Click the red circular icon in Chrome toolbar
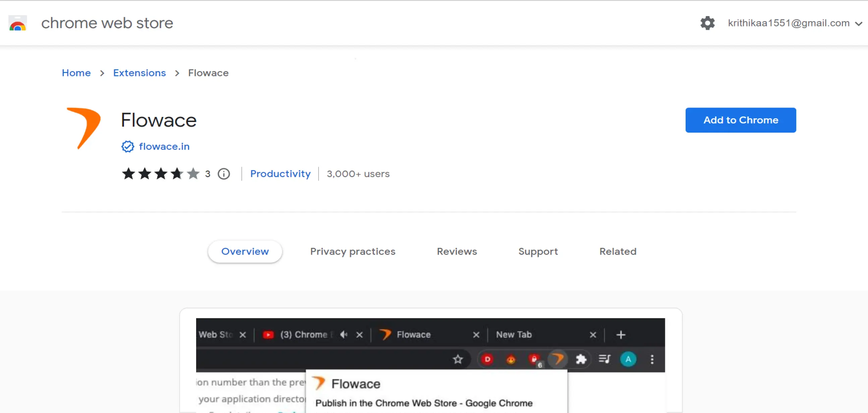Screen dimensions: 868x413 click(486, 359)
